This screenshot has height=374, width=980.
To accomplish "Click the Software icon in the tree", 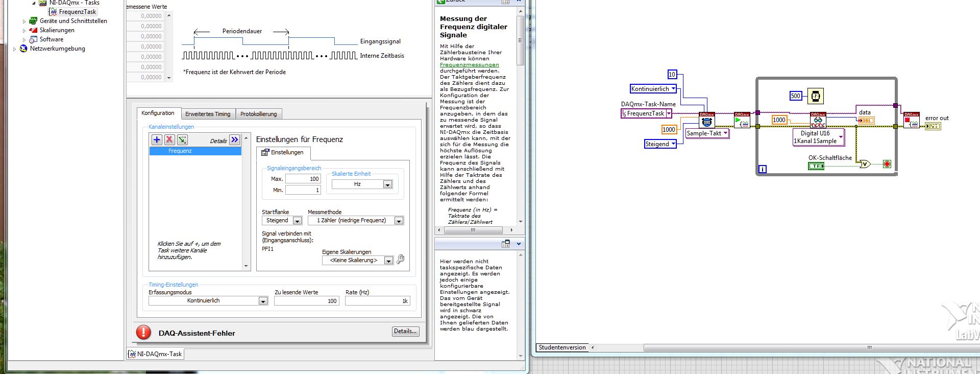I will (x=33, y=39).
